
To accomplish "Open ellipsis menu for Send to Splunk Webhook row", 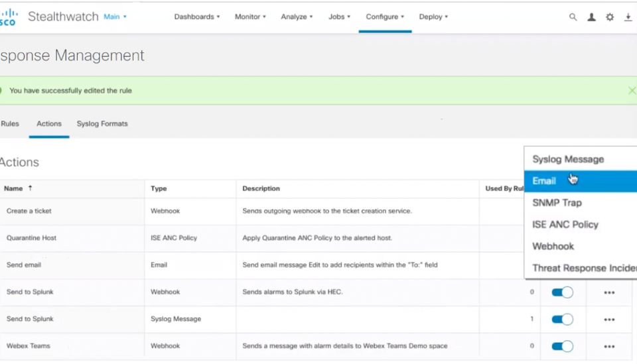I will tap(609, 292).
